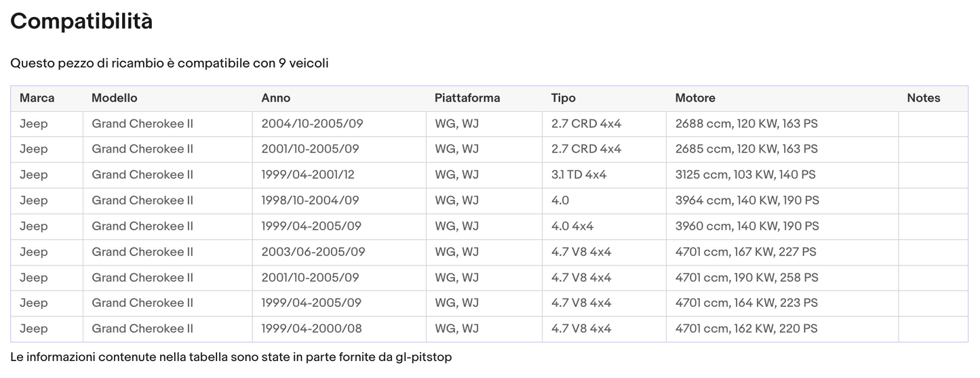Click the 3964 ccm, 140 KW engine cell
980x378 pixels.
[747, 201]
